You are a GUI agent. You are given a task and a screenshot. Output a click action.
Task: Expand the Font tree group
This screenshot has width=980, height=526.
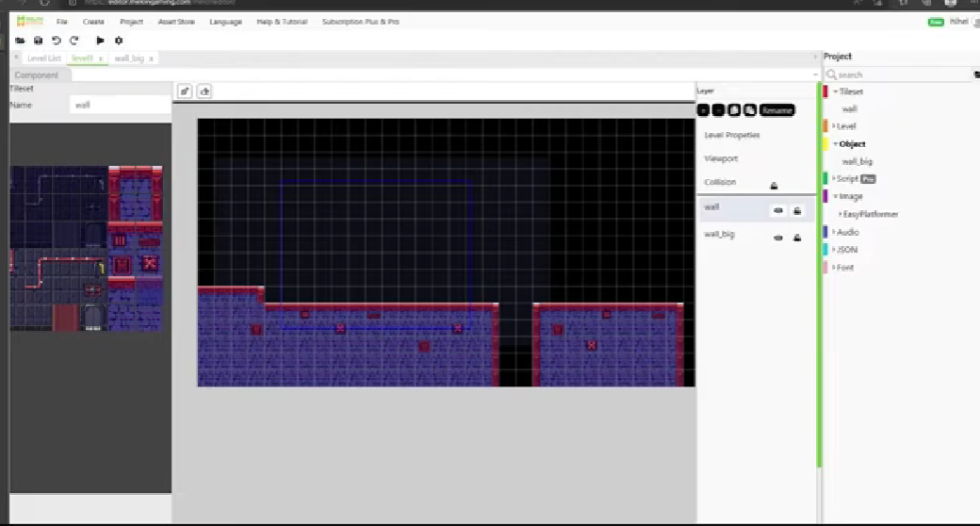[x=834, y=267]
